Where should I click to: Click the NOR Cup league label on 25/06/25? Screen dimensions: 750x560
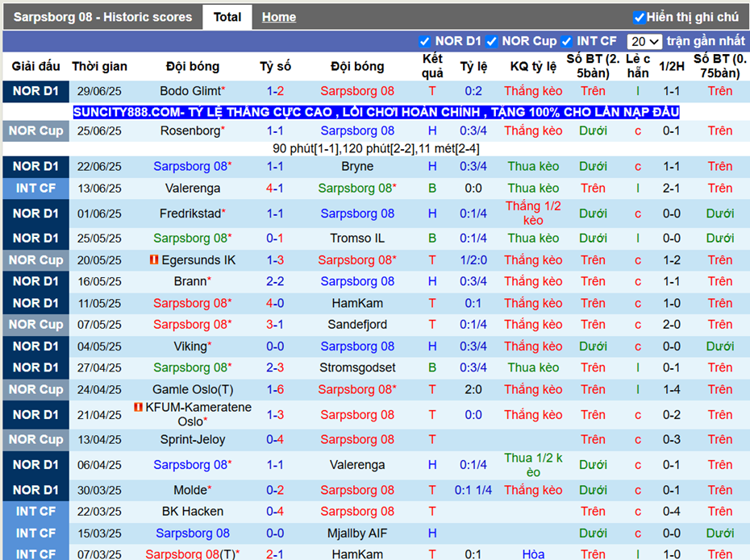click(35, 131)
